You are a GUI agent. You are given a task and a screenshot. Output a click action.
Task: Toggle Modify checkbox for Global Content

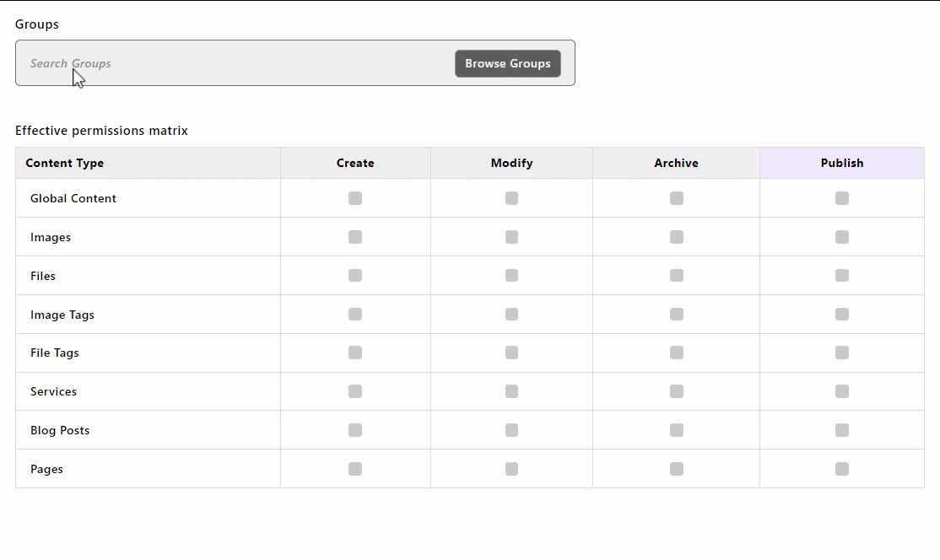click(511, 198)
